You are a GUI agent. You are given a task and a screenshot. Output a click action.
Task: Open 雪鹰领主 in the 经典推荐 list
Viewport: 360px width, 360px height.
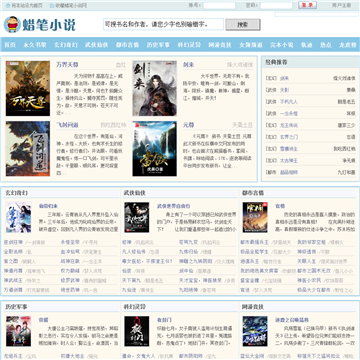pos(289,149)
